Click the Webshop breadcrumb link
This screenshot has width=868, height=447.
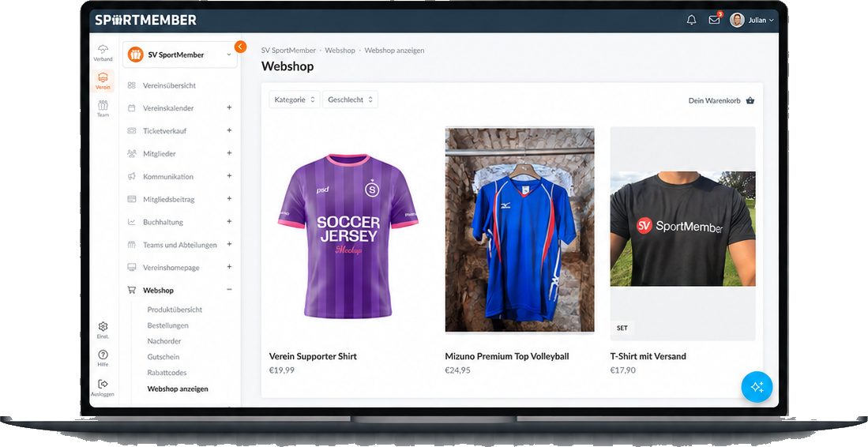click(340, 51)
